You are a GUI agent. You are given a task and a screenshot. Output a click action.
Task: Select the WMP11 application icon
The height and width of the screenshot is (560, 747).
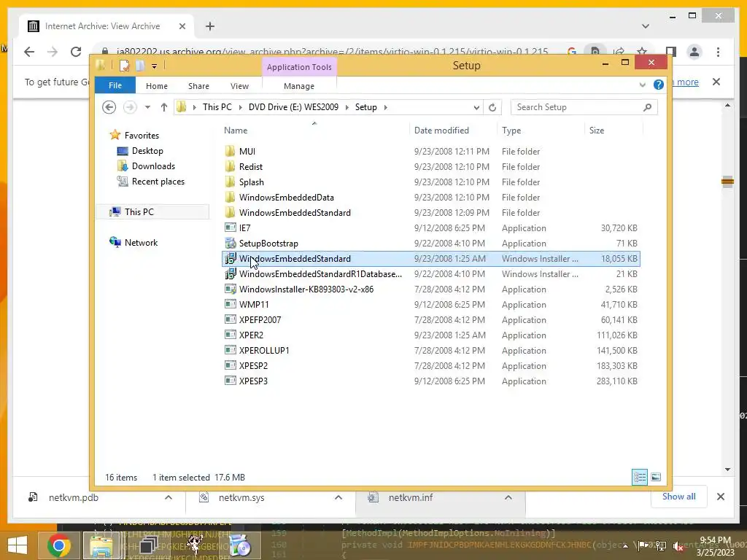point(230,304)
